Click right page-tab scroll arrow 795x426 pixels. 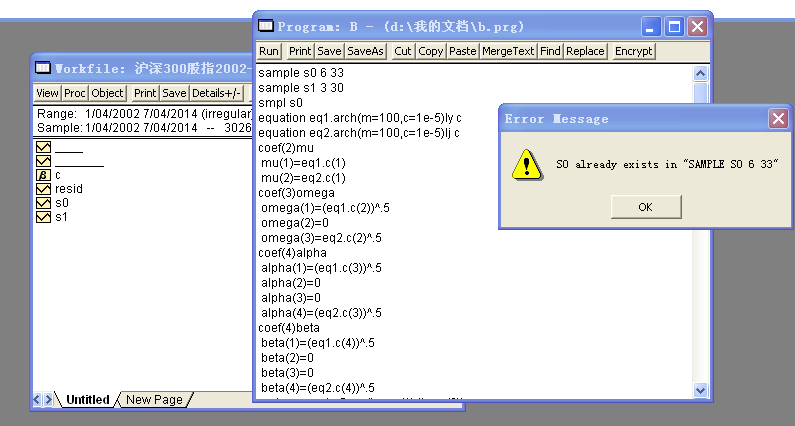tap(48, 400)
